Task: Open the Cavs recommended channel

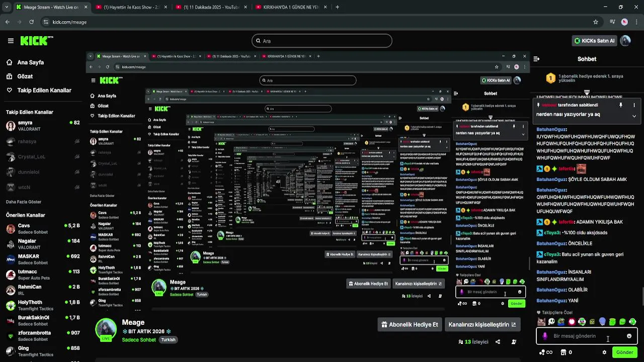Action: point(43,229)
